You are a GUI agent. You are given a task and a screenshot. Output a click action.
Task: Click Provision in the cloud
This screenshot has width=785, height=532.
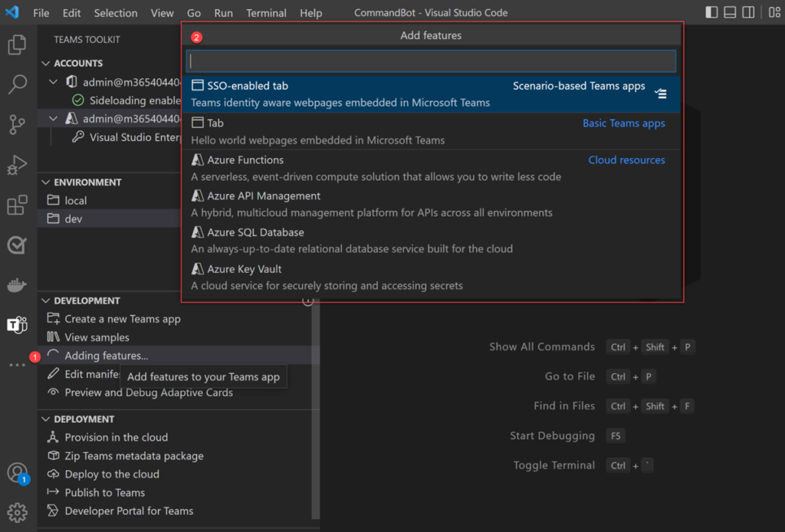click(x=116, y=438)
